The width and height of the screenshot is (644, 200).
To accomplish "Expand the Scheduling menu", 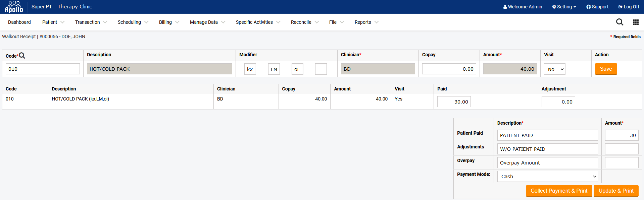I will click(133, 22).
